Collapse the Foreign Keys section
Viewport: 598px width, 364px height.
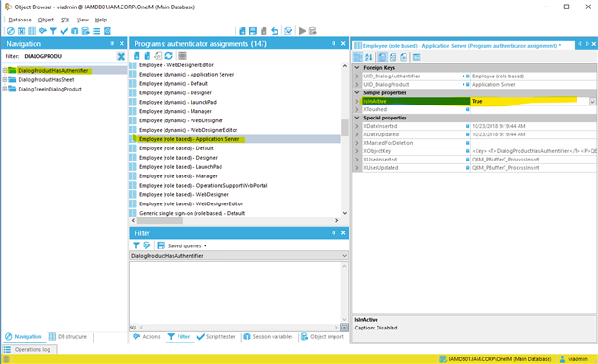click(x=357, y=68)
